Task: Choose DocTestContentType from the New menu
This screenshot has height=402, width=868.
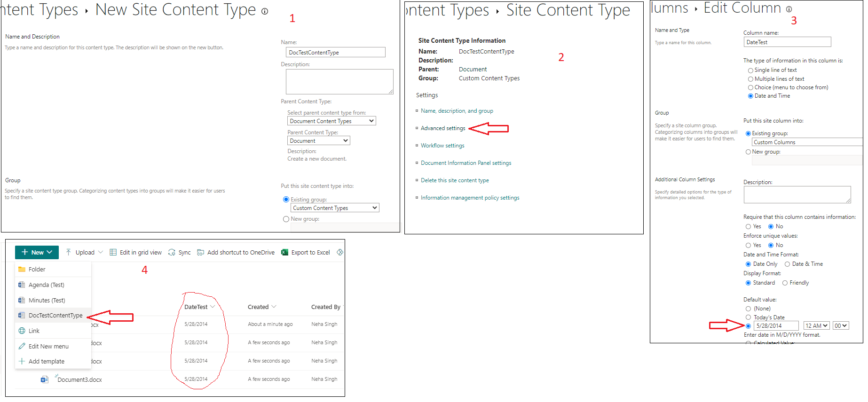Action: coord(53,315)
